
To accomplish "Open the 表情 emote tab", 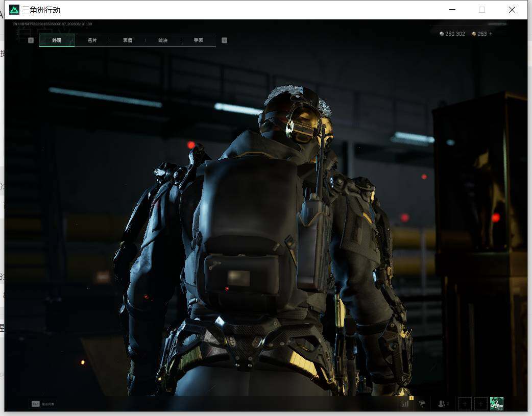I will 128,40.
